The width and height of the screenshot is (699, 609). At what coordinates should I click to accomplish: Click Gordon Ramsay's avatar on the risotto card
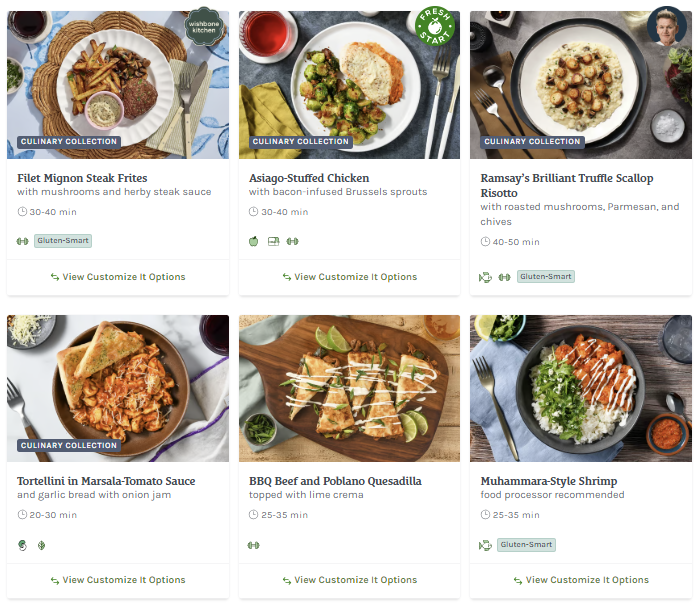click(667, 27)
